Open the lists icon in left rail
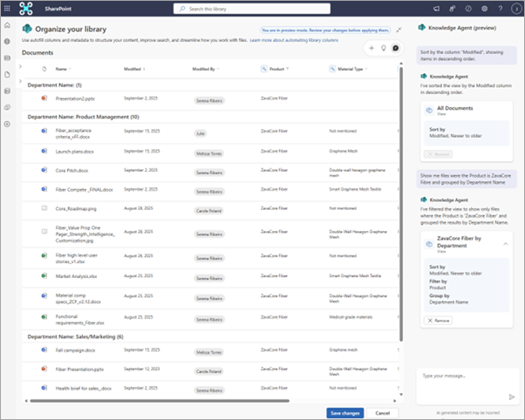The width and height of the screenshot is (525, 420). [7, 91]
